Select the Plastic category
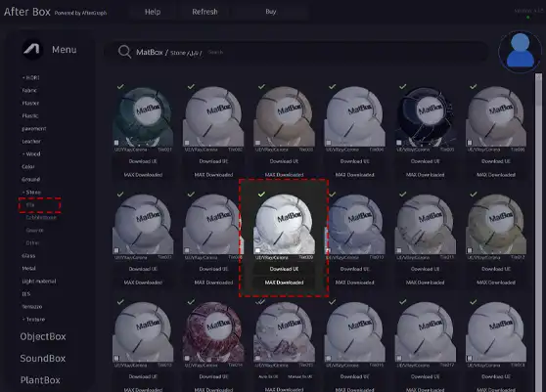 [30, 115]
